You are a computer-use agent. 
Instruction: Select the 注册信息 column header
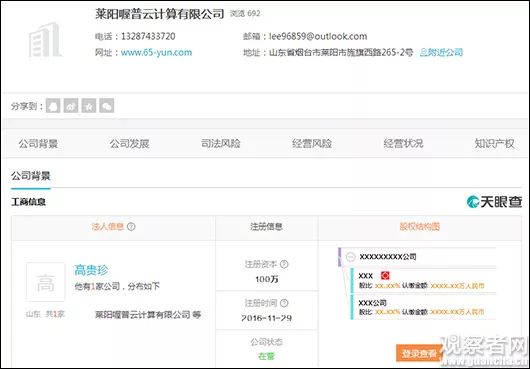point(266,226)
